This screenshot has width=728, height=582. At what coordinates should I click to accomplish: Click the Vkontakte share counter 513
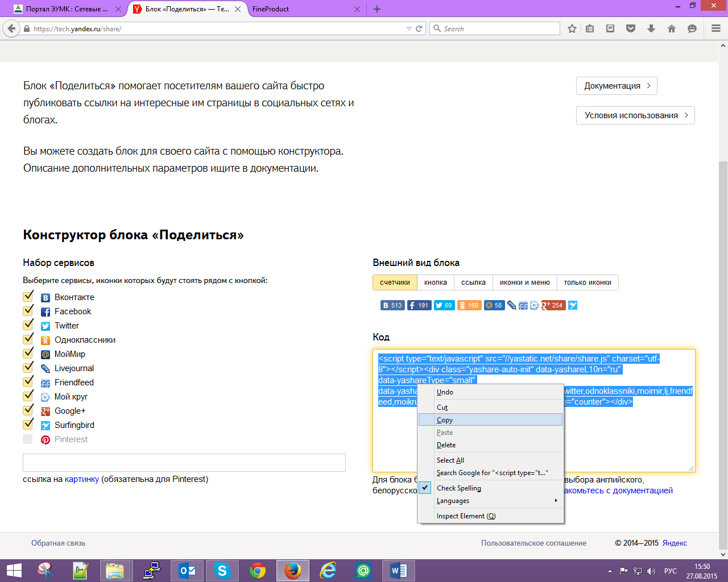pos(392,305)
